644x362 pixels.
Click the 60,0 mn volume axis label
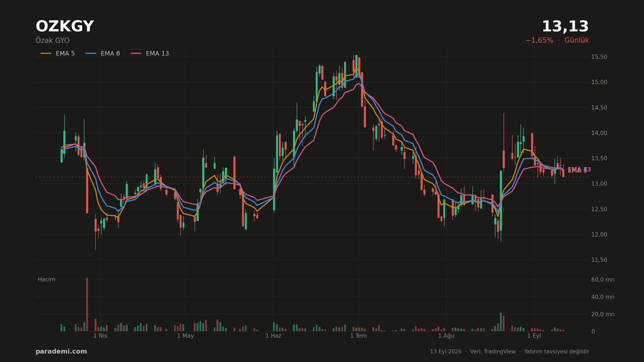[603, 280]
